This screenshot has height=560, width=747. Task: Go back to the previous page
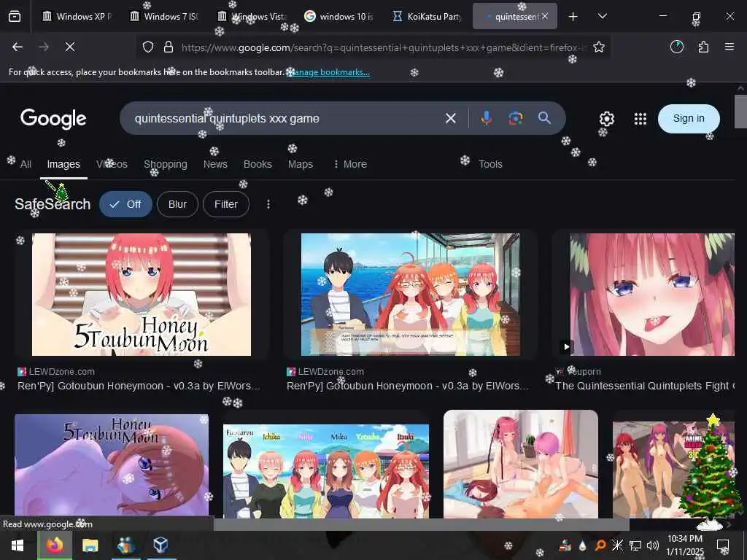tap(18, 47)
